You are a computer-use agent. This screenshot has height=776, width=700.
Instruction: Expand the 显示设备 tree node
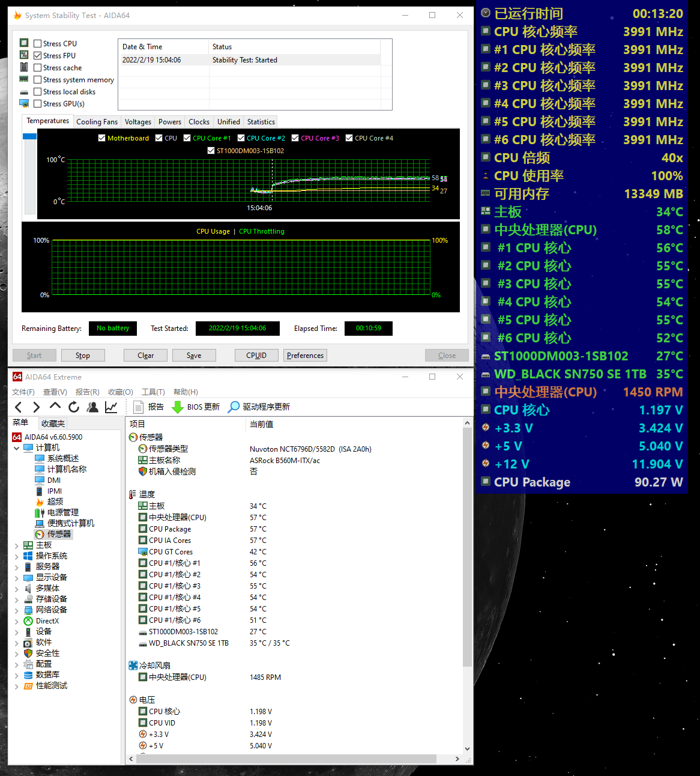click(16, 578)
